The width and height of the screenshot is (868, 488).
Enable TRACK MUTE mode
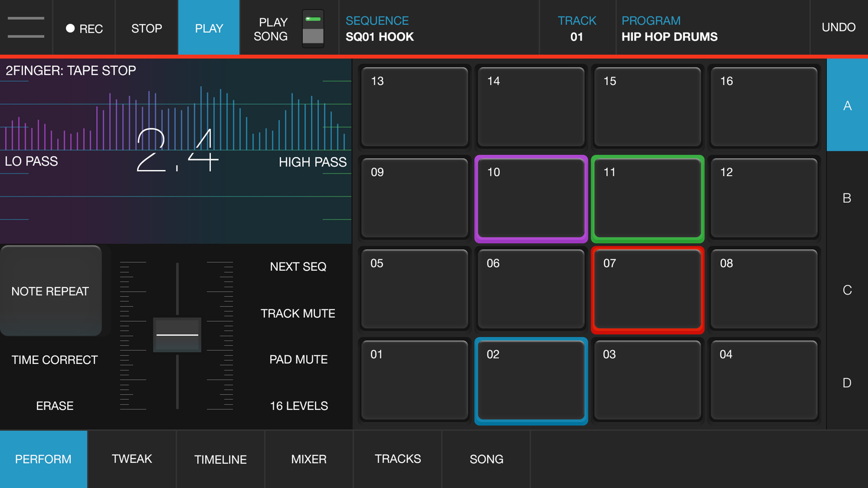(298, 314)
